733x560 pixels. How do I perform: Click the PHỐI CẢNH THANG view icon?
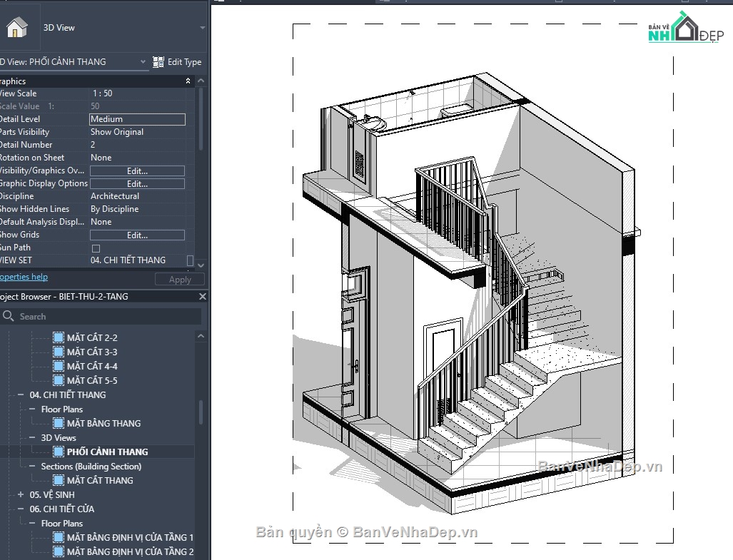pyautogui.click(x=59, y=452)
